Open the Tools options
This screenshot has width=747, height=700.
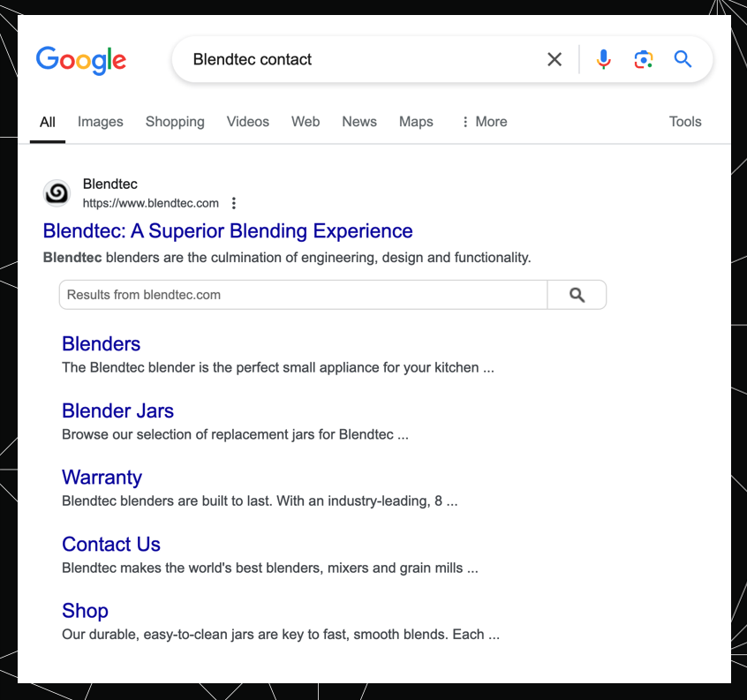pos(685,122)
